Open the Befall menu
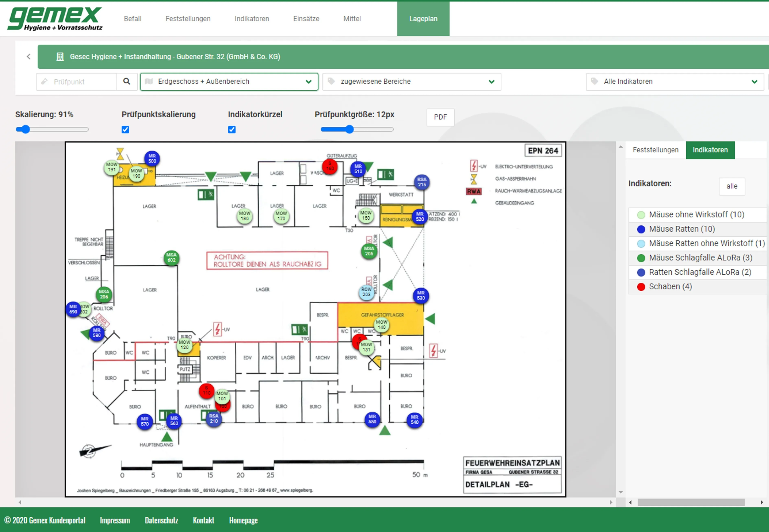This screenshot has height=532, width=769. coord(133,19)
